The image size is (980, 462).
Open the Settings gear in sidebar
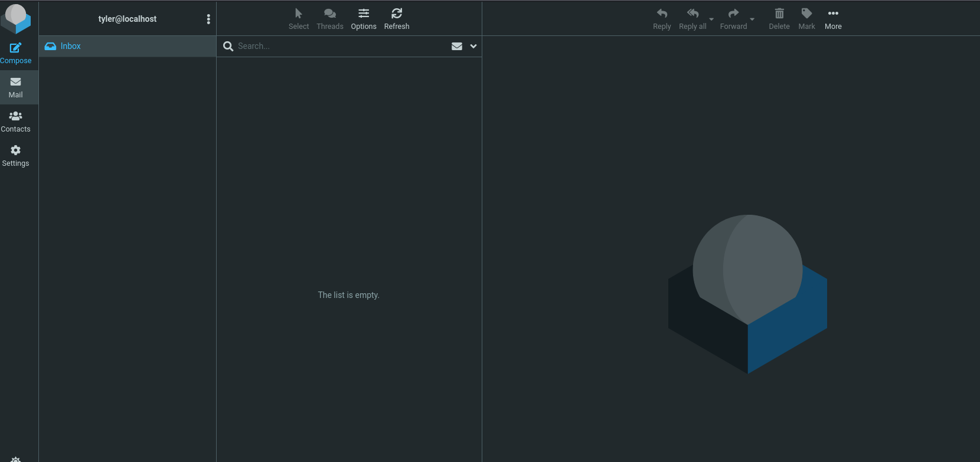click(x=16, y=156)
